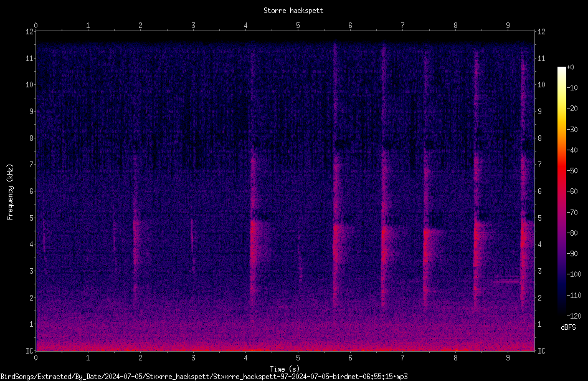
Task: Click the "11" tick on right frequency axis
Action: click(x=541, y=58)
